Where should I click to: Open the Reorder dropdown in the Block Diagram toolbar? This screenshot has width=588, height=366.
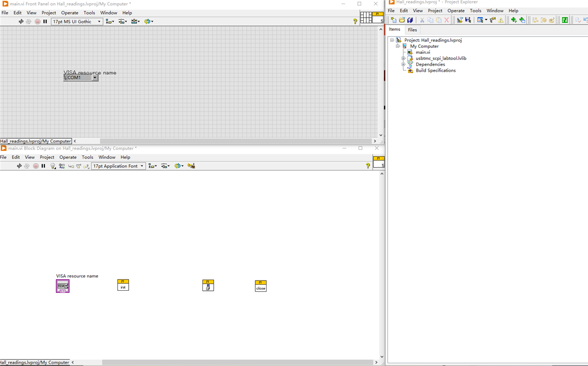(179, 166)
